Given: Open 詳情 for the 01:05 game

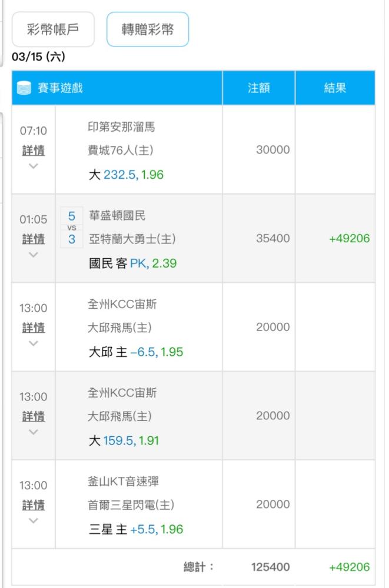Looking at the screenshot, I should tap(34, 239).
